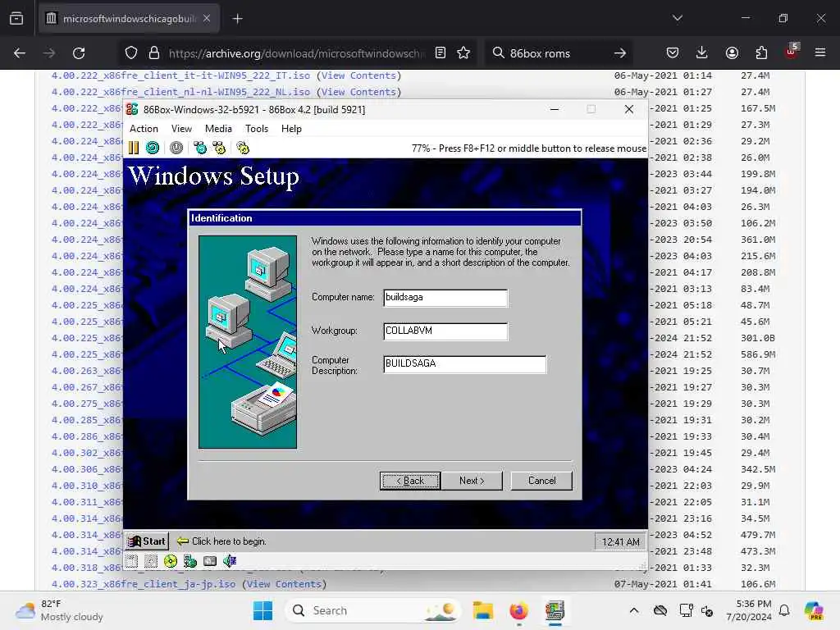840x630 pixels.
Task: Send Ctrl+Alt+Esc using the toolbar icon
Action: point(219,148)
